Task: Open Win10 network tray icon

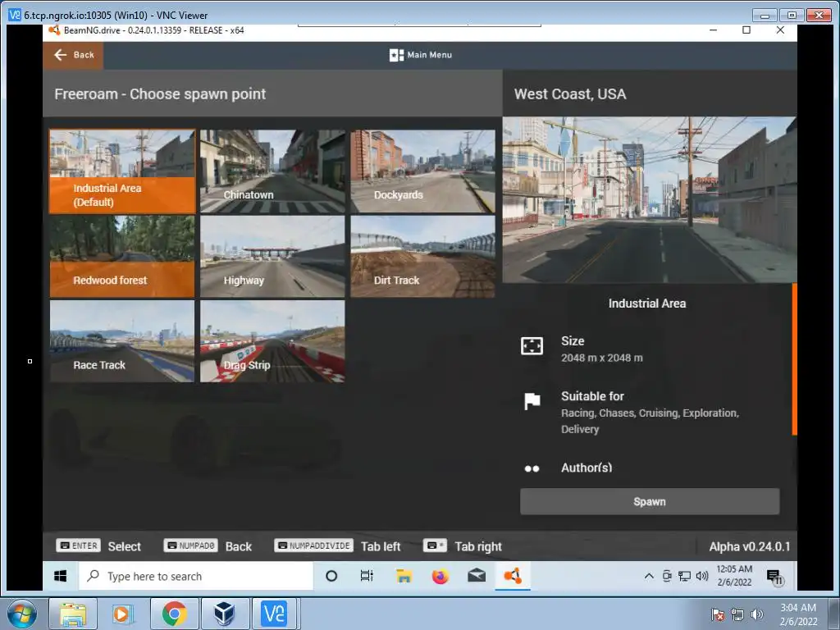Action: 684,576
